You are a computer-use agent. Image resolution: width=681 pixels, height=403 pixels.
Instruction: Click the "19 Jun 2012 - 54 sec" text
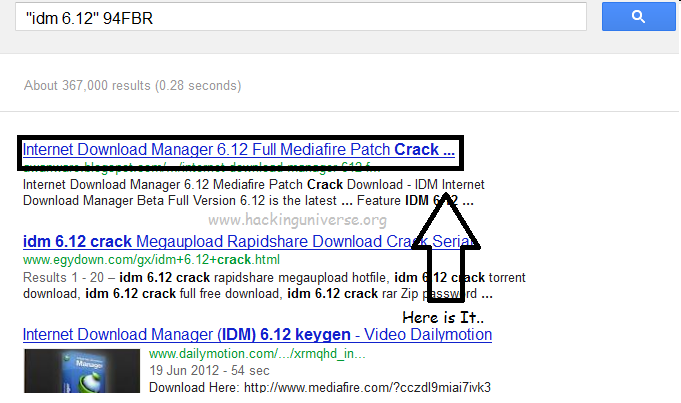209,370
